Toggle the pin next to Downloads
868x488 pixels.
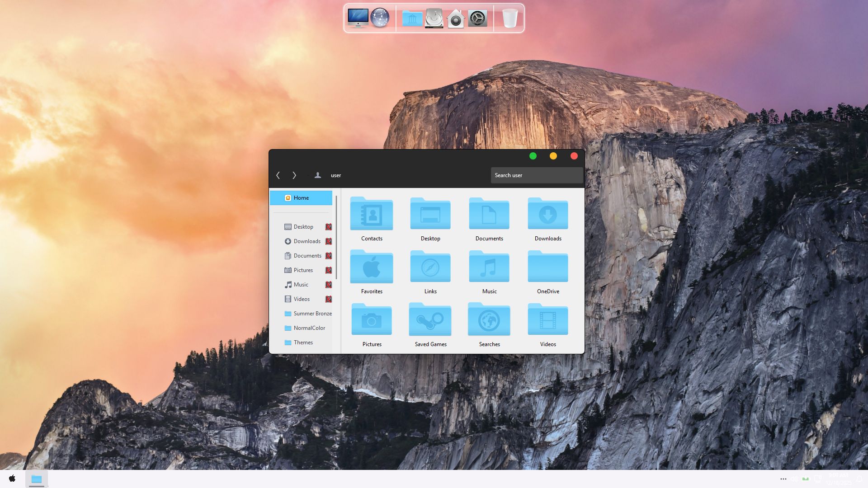point(329,241)
